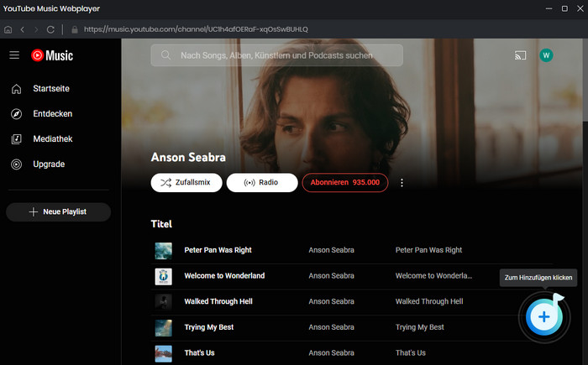Viewport: 588px width, 365px height.
Task: Click Anson Seabra in Trying My Best row
Action: [331, 327]
